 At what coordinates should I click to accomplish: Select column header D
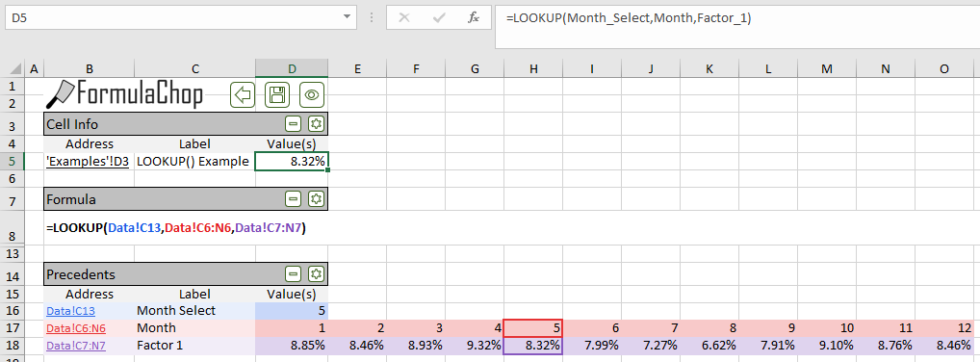click(292, 68)
